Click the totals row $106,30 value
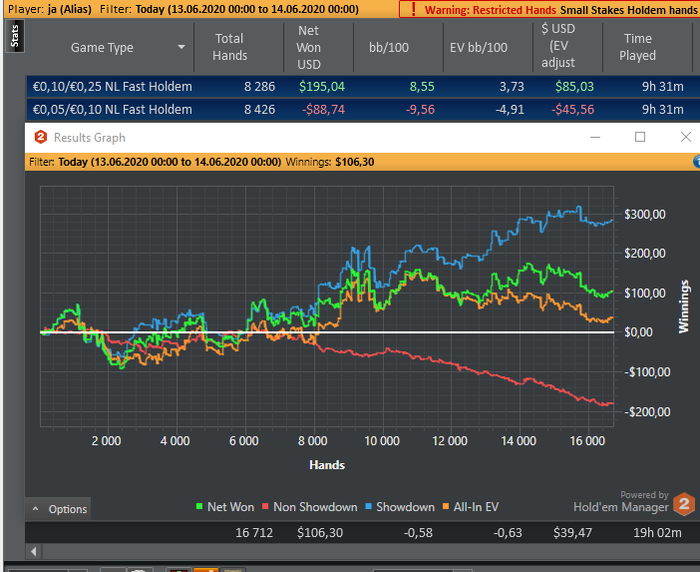The width and height of the screenshot is (700, 572). (320, 533)
